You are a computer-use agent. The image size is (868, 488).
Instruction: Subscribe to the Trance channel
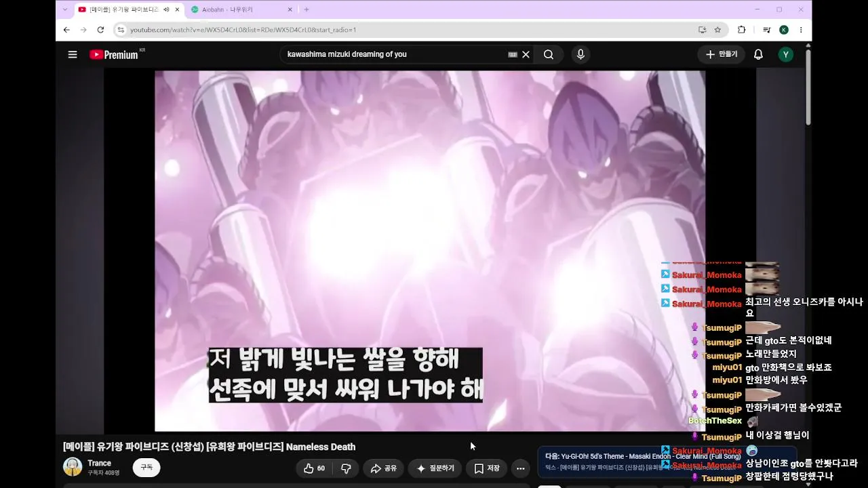click(146, 468)
